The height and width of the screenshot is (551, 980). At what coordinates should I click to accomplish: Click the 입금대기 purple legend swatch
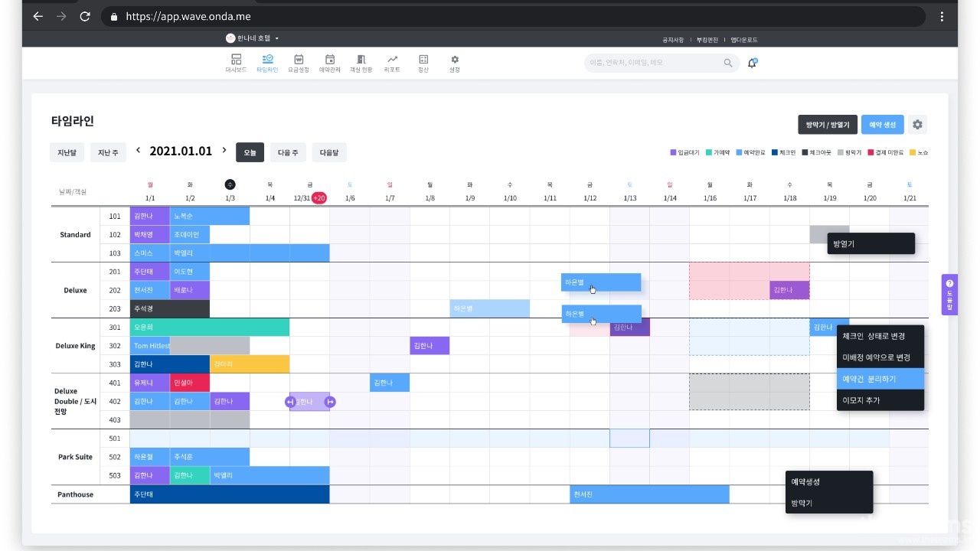673,153
